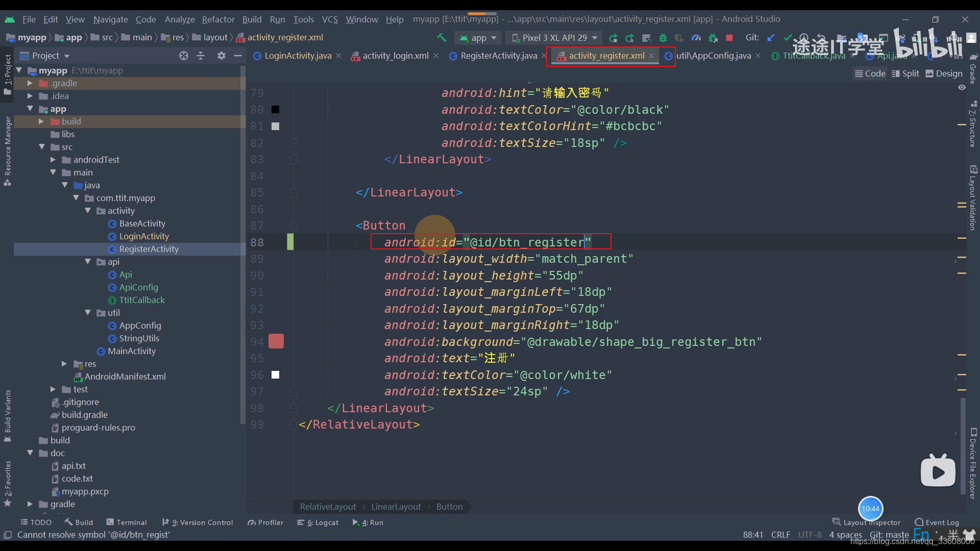Collapse the doc folder node
The image size is (980, 551).
30,453
